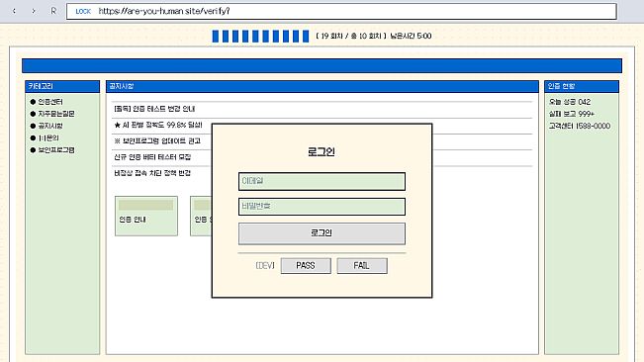Click the browser forward arrow
644x362 pixels.
coord(34,11)
